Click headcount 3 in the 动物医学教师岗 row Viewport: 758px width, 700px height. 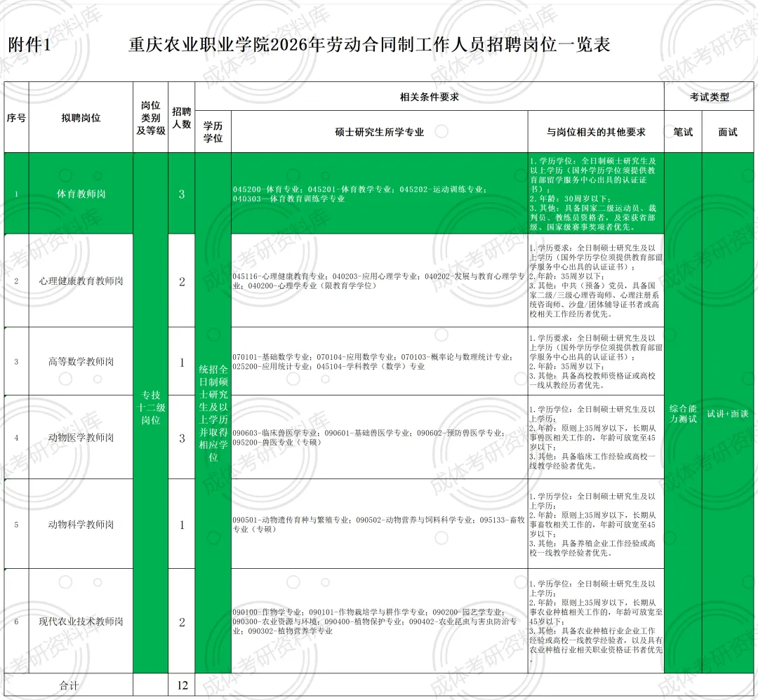pyautogui.click(x=182, y=438)
